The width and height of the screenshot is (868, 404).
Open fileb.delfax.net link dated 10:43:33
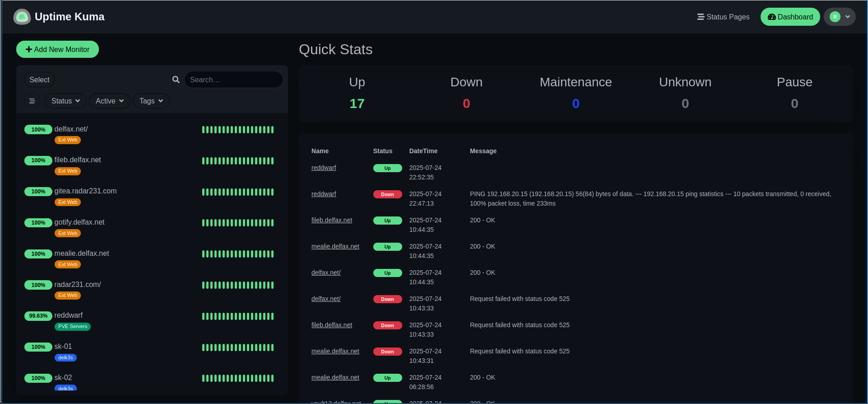pos(332,325)
